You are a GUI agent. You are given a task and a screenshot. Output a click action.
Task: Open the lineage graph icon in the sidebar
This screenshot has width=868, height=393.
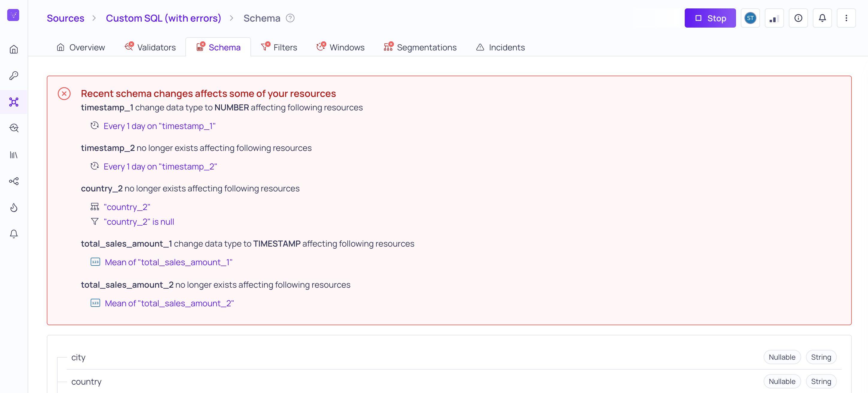tap(14, 181)
